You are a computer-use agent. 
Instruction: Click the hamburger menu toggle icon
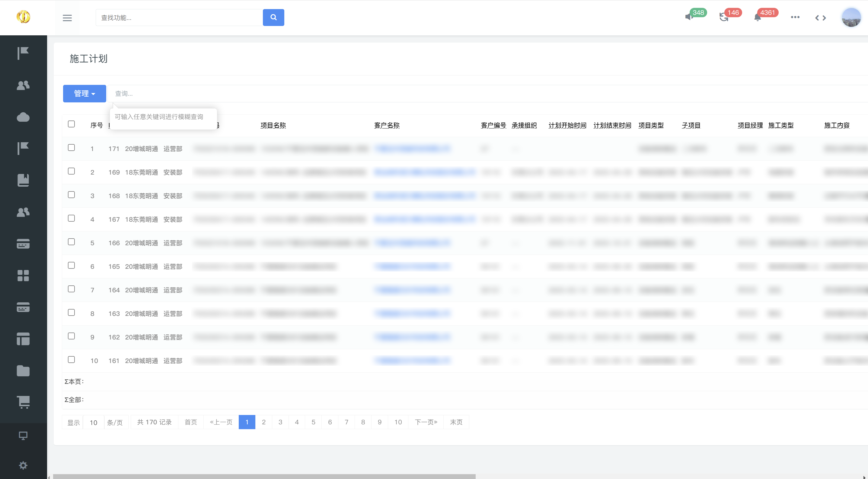(67, 18)
